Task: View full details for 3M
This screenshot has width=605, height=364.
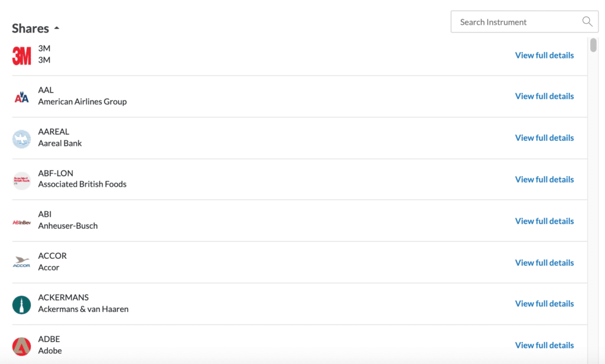Action: [544, 55]
